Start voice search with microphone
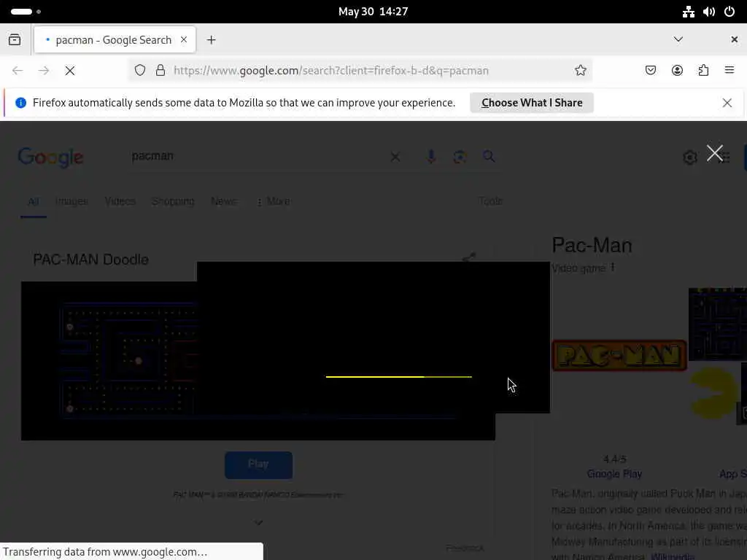 (x=431, y=157)
